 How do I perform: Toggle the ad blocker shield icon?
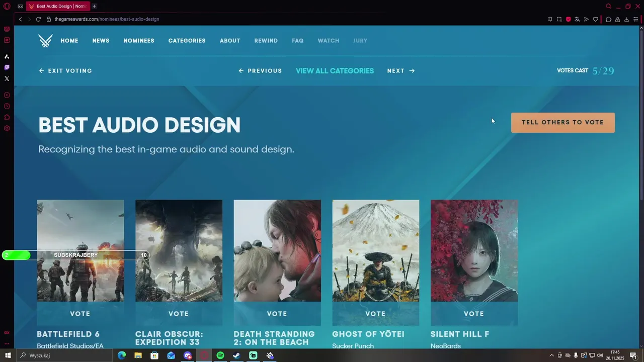tap(568, 19)
